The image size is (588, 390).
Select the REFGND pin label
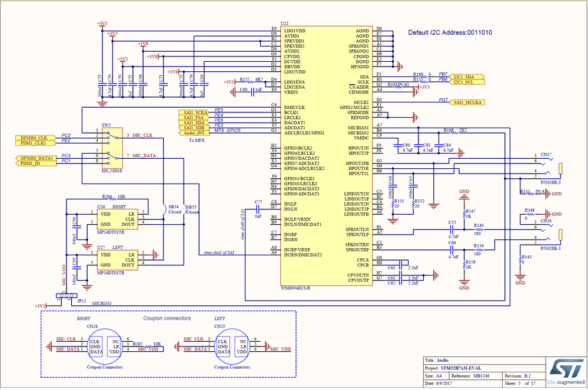click(359, 118)
